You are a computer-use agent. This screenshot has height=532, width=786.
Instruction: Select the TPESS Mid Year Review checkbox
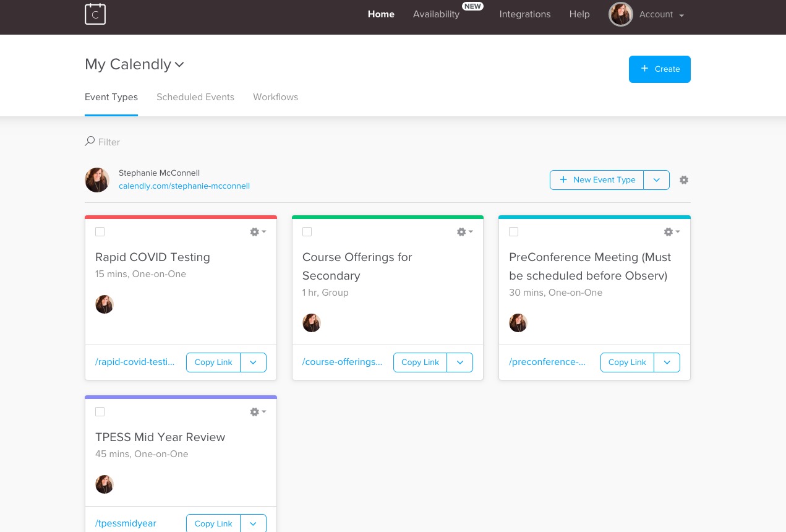click(x=100, y=412)
